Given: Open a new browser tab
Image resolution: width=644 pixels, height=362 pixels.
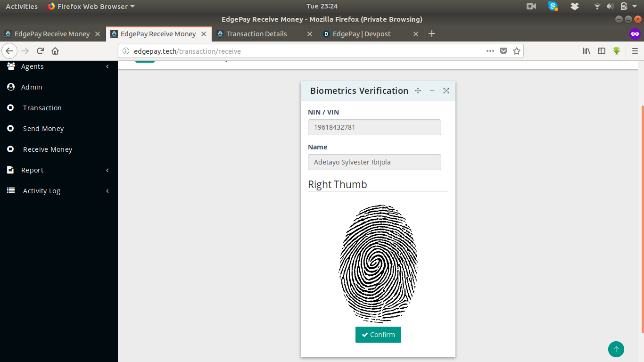Looking at the screenshot, I should (x=432, y=33).
